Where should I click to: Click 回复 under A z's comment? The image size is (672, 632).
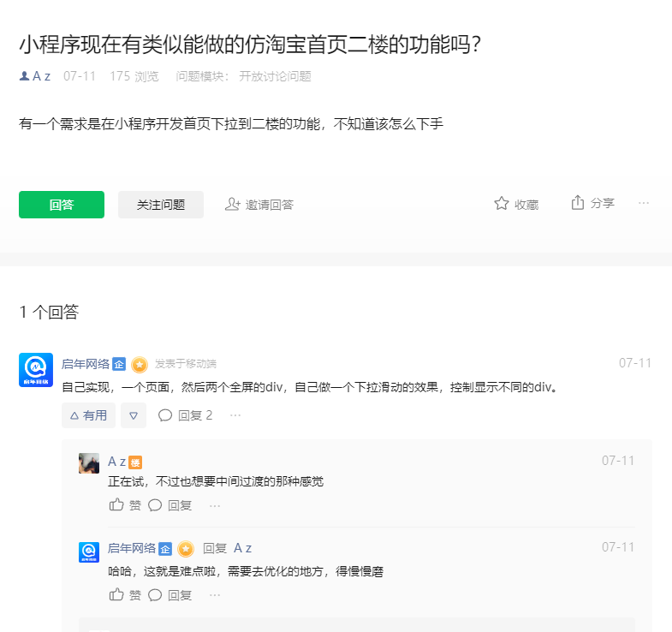pyautogui.click(x=170, y=505)
